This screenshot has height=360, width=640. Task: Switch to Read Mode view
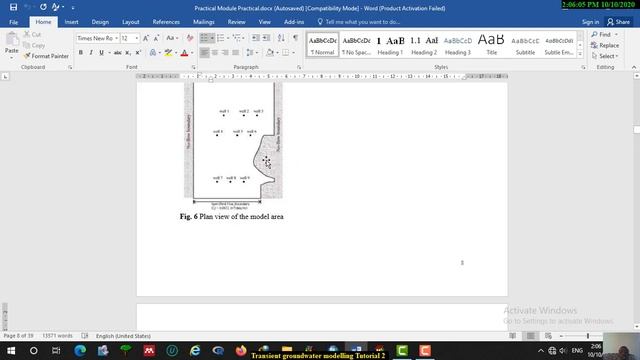click(513, 336)
